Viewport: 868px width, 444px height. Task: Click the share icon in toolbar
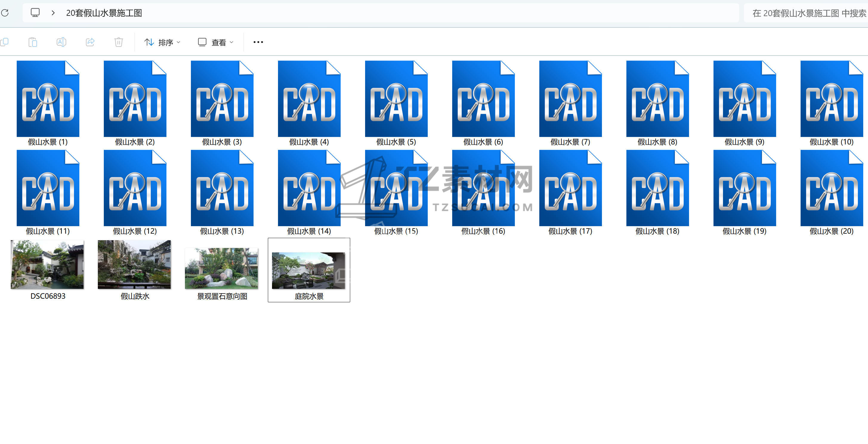point(90,42)
